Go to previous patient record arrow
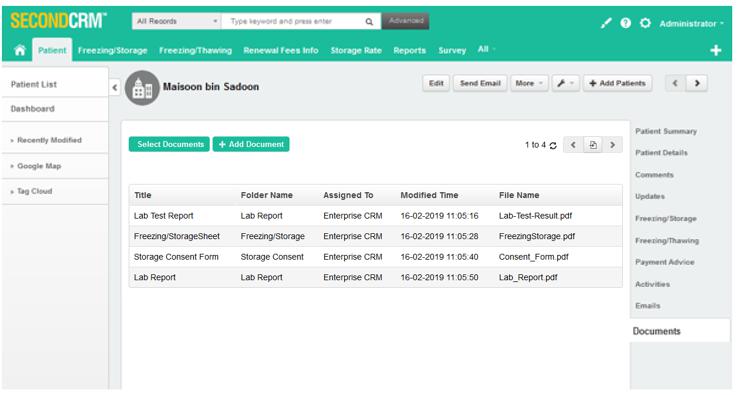Viewport: 739px width, 395px height. [675, 83]
